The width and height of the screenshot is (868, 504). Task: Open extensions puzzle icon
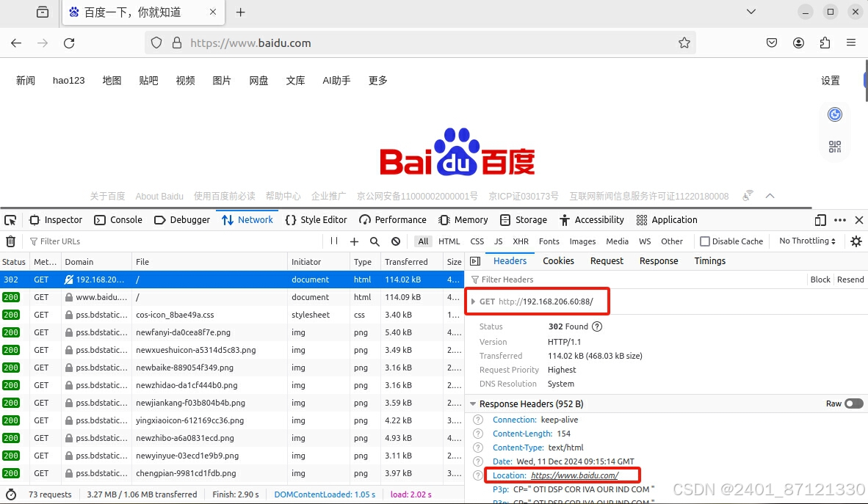(825, 43)
